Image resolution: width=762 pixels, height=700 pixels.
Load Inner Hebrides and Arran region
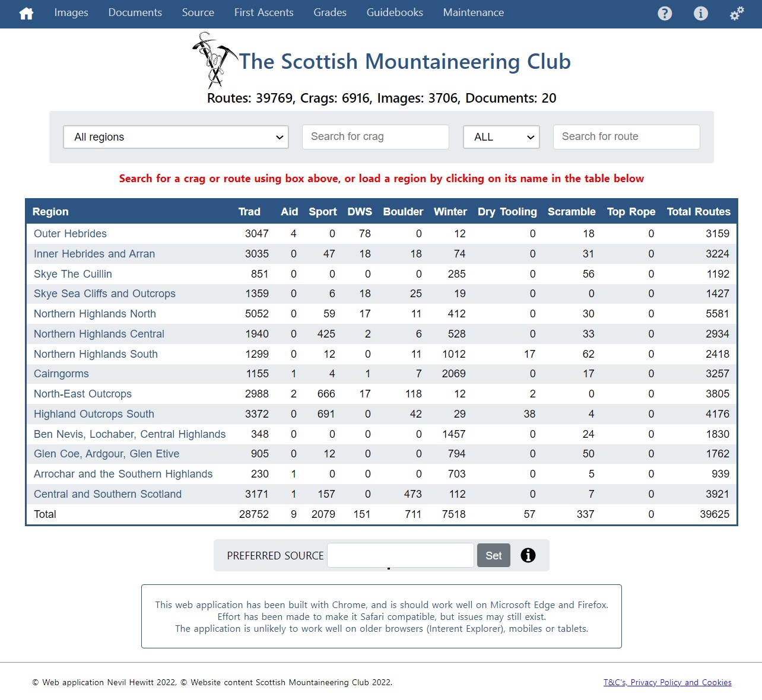tap(94, 254)
